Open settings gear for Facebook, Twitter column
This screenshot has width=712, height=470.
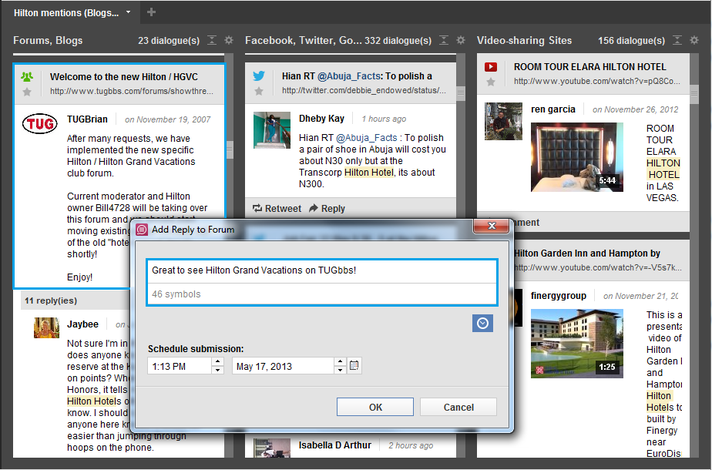461,40
